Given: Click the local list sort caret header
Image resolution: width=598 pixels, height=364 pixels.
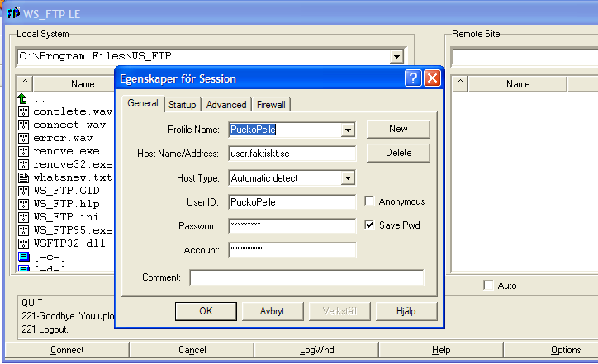Looking at the screenshot, I should coord(25,83).
